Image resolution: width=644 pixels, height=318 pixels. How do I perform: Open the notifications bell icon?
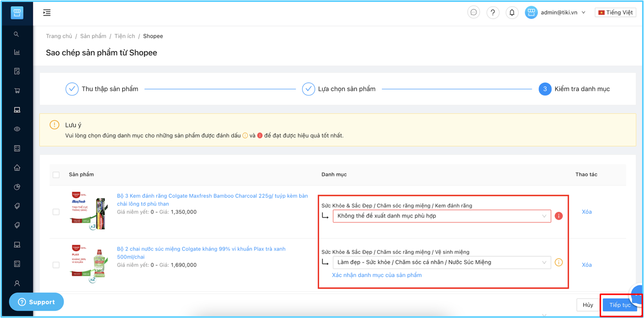tap(512, 13)
